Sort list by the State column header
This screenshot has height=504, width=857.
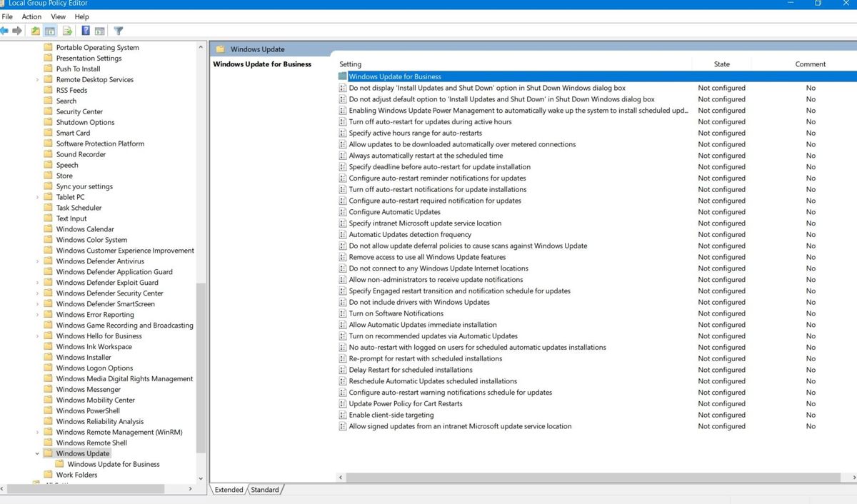(721, 64)
